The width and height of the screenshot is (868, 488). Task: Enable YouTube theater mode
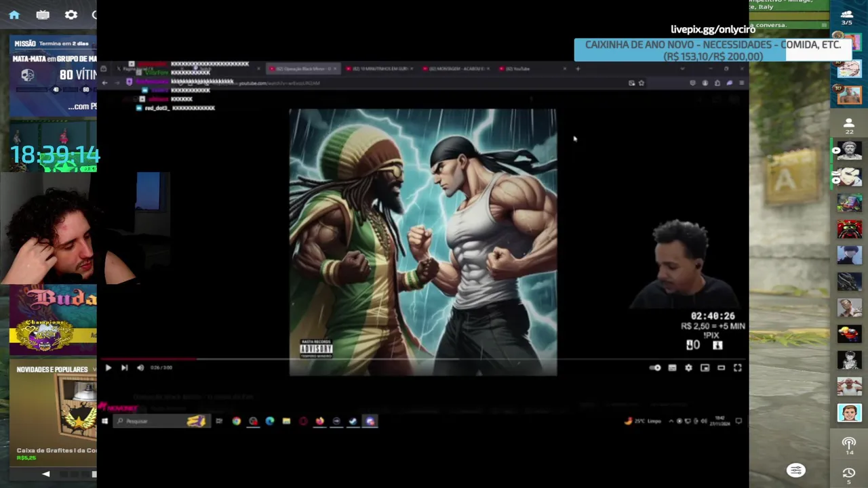[721, 367]
